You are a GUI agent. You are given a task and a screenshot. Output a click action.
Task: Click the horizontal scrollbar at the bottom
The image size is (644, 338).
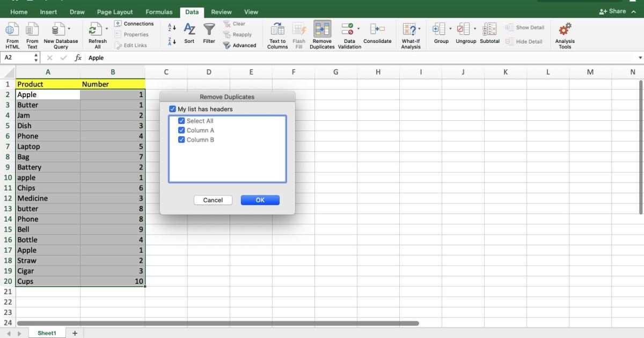pos(218,324)
